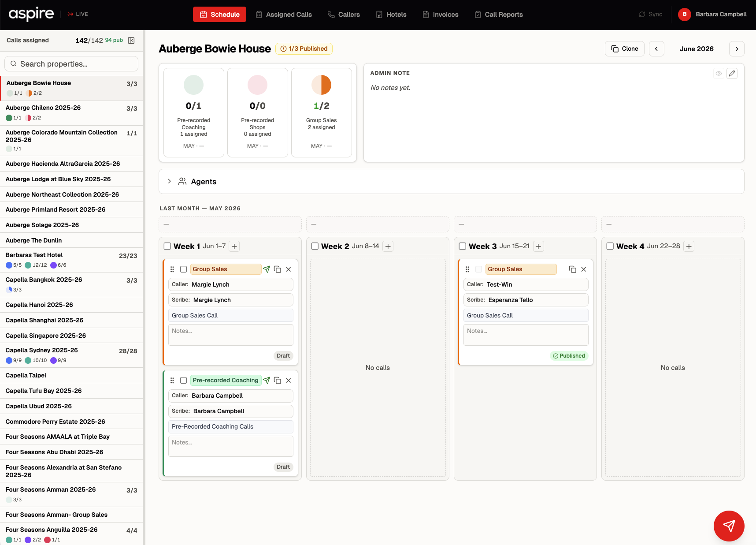The width and height of the screenshot is (756, 545).
Task: Duplicate the Pre-recorded Coaching card
Action: [278, 381]
